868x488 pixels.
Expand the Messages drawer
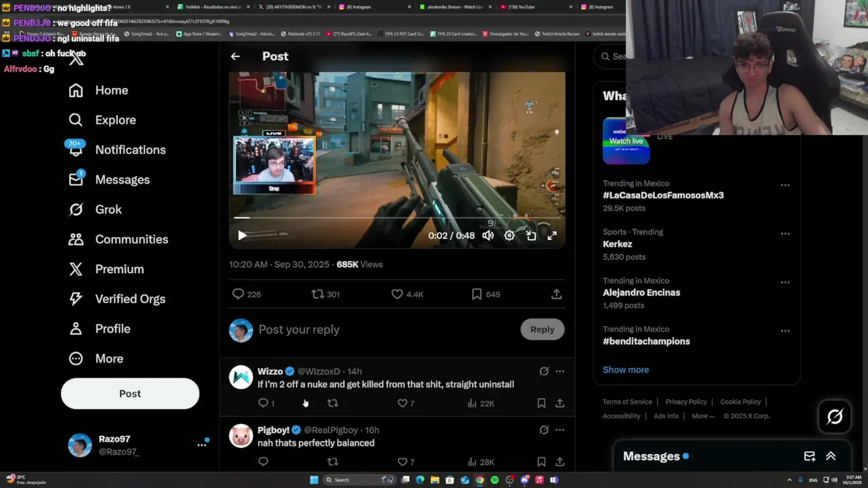(x=831, y=456)
